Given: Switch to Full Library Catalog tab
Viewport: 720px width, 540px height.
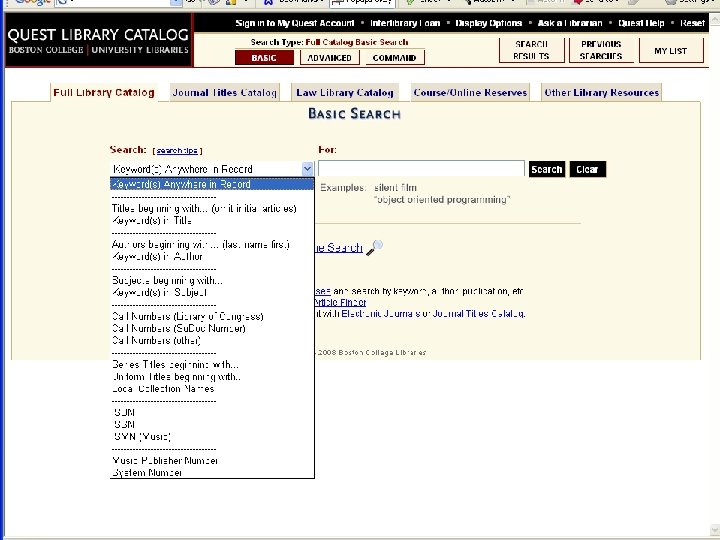Looking at the screenshot, I should click(104, 93).
